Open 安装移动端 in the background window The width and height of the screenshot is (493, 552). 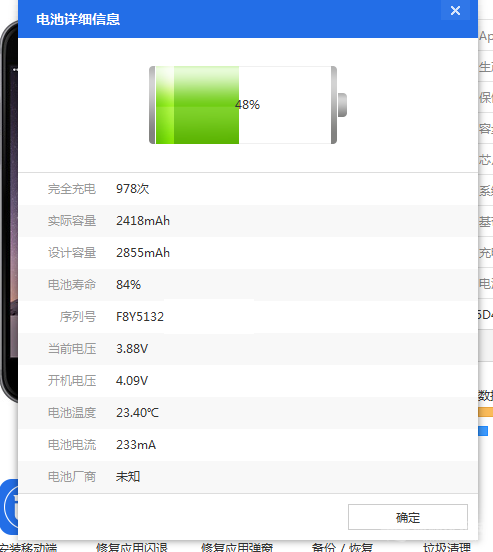tap(28, 547)
